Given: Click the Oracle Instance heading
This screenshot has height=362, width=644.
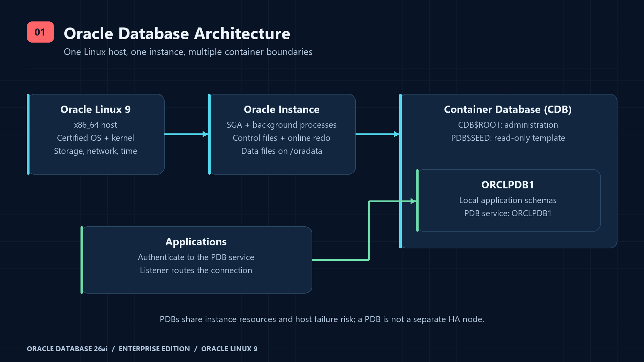Looking at the screenshot, I should (282, 109).
